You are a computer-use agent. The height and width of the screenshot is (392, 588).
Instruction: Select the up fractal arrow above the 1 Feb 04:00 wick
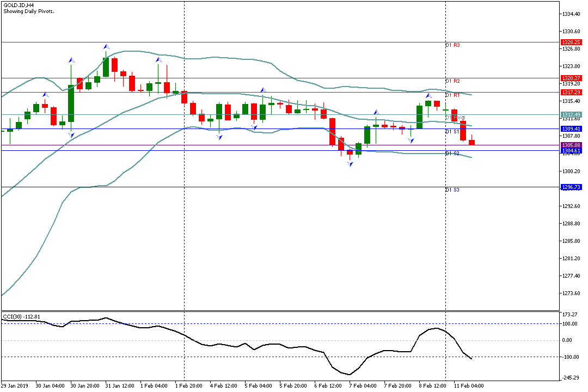(x=158, y=59)
